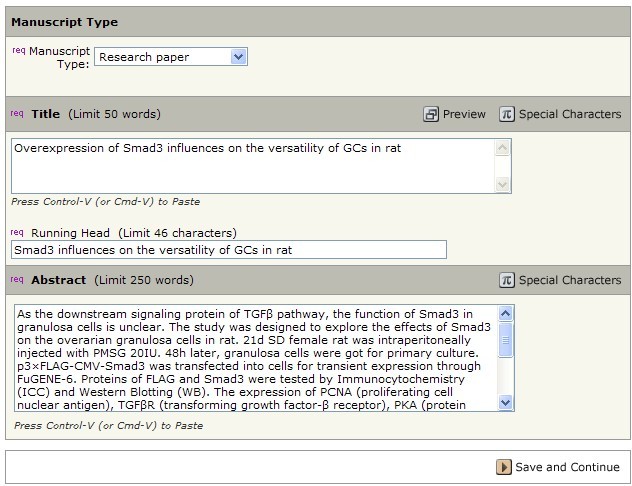The height and width of the screenshot is (486, 632).
Task: Open the Manuscript Type dropdown showing Research paper
Action: [x=170, y=57]
